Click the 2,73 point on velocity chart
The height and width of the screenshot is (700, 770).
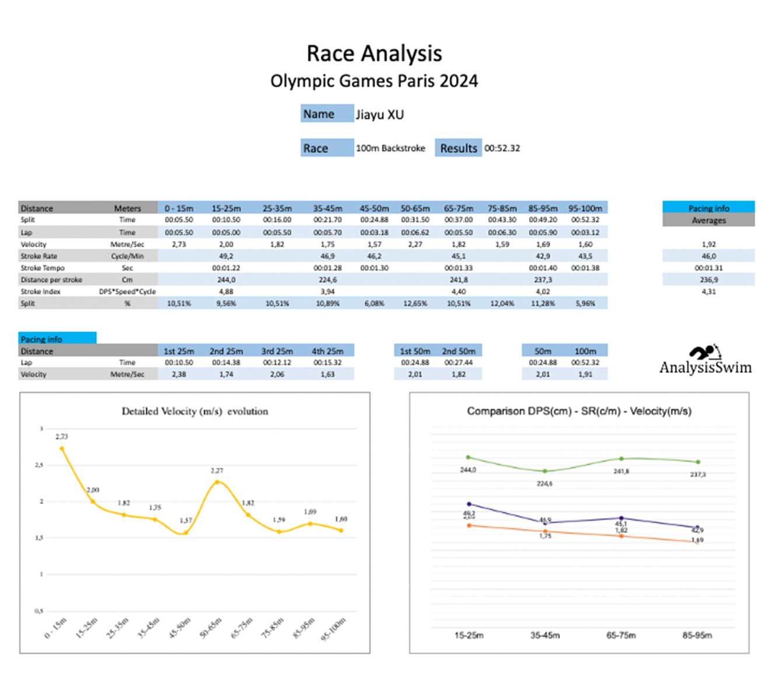tap(62, 449)
